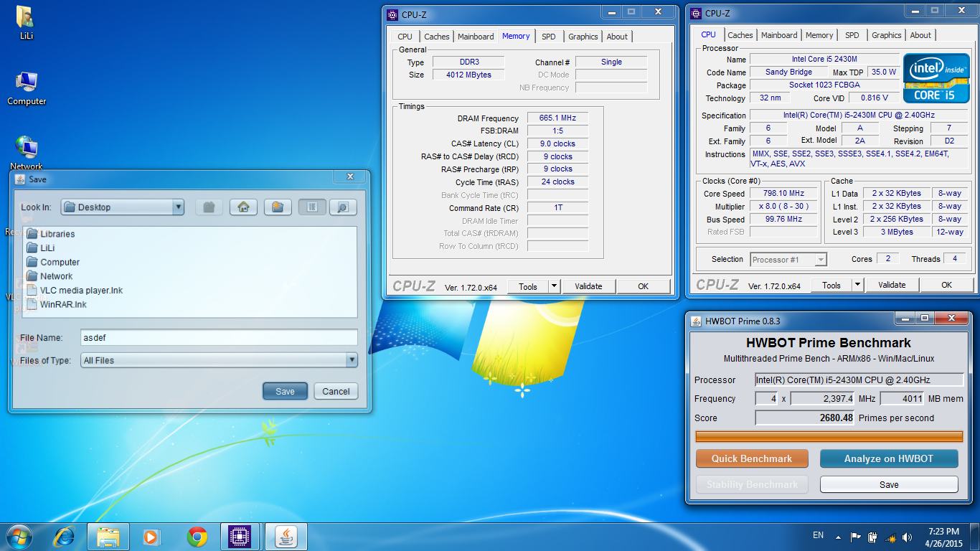Open SPD tab in left CPU-Z window
Viewport: 980px width, 551px height.
pyautogui.click(x=549, y=37)
